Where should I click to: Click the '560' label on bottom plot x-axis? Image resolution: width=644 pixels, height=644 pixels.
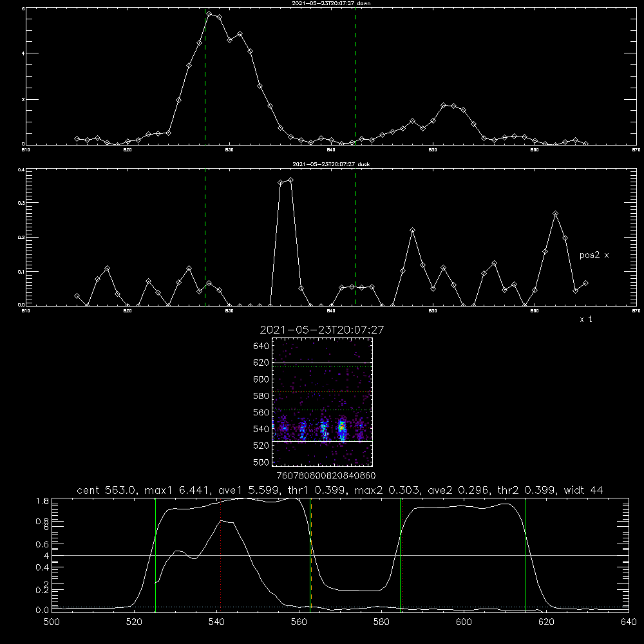[299, 622]
